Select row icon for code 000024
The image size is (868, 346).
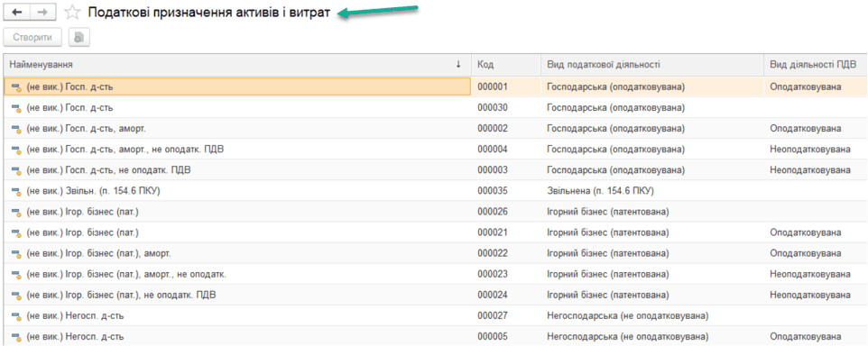click(16, 296)
